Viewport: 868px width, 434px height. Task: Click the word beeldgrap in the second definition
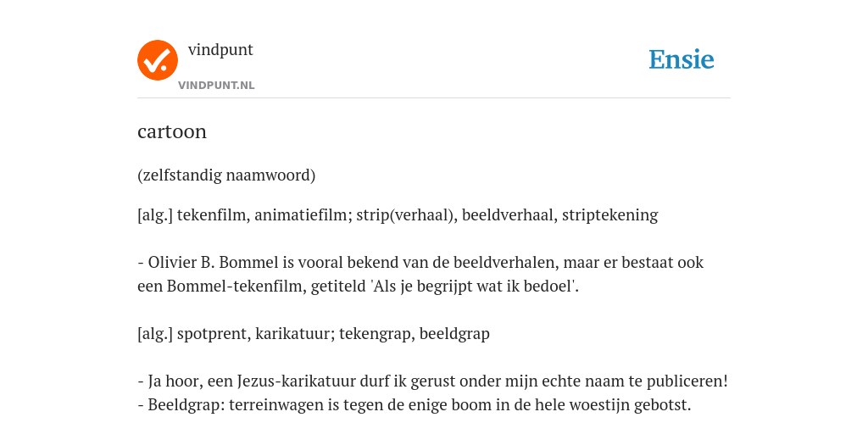pos(454,334)
